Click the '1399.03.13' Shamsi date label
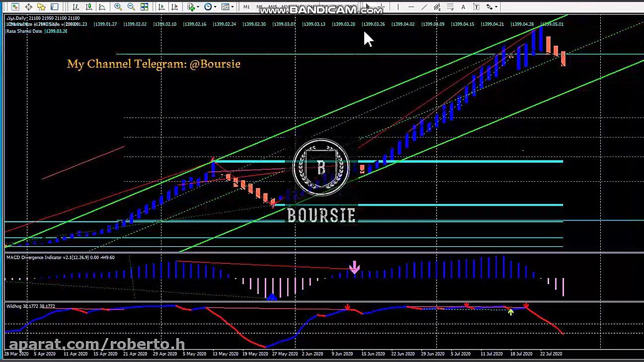Screen dimensions: 644x362 pos(315,24)
